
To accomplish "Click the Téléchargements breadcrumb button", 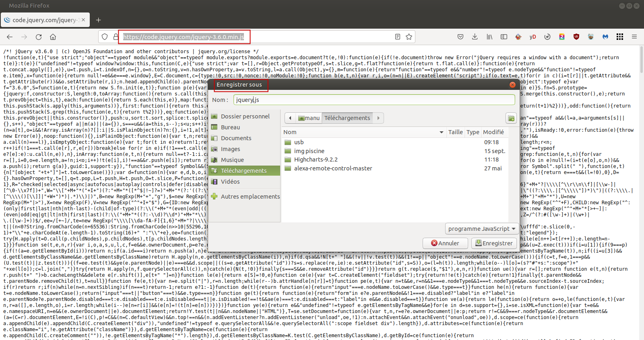I will (347, 118).
